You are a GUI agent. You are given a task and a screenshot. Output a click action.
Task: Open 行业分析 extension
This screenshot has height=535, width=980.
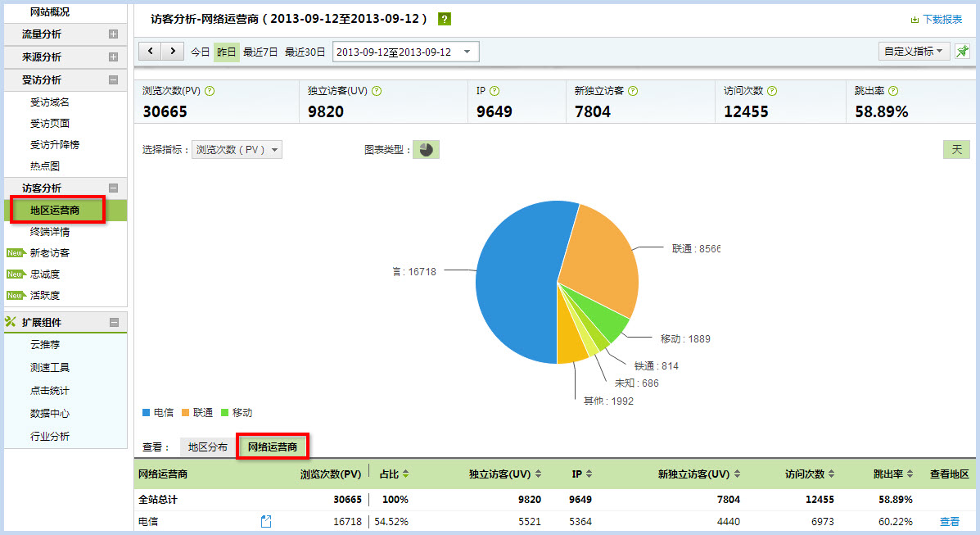pyautogui.click(x=50, y=436)
